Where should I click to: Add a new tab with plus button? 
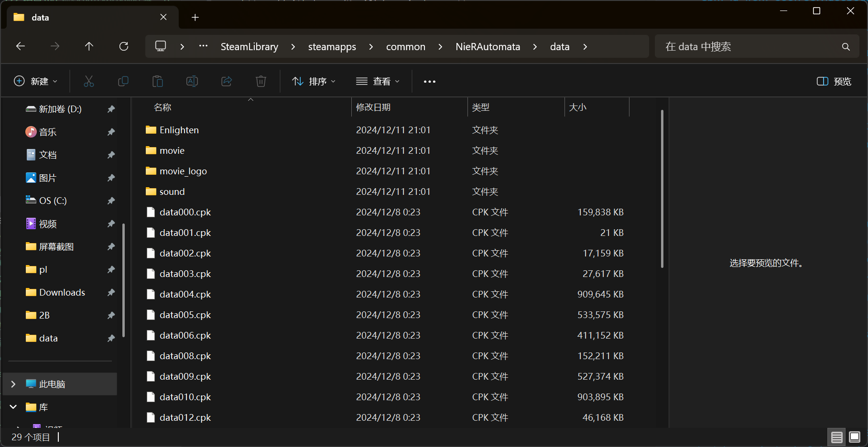tap(195, 18)
